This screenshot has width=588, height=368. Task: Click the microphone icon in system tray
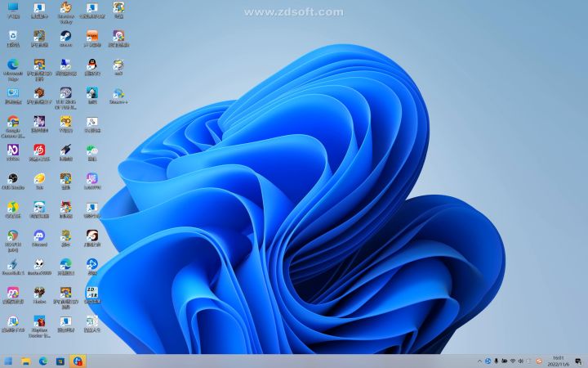pos(497,361)
